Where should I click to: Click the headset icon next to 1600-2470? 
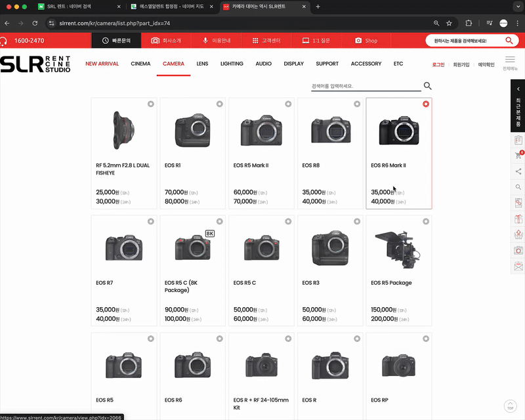[x=3, y=41]
